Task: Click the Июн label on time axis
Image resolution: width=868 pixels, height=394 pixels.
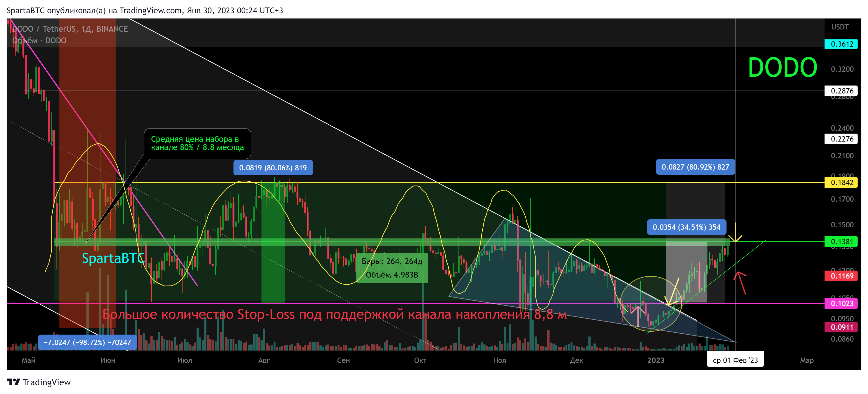Action: coord(108,360)
